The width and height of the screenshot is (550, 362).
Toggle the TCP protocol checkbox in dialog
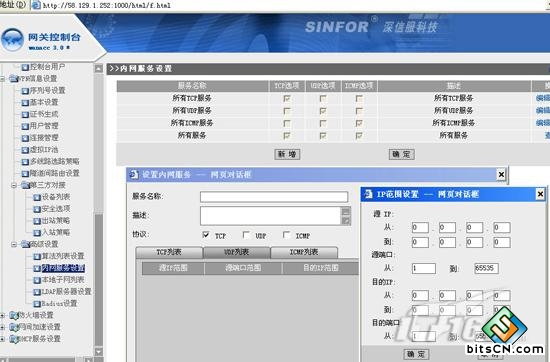point(206,235)
